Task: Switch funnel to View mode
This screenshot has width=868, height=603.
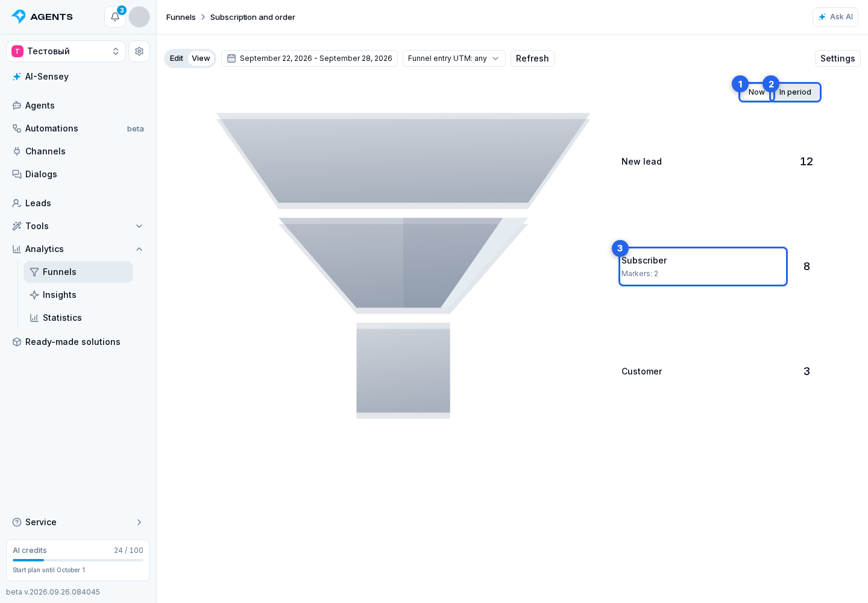Action: (201, 58)
